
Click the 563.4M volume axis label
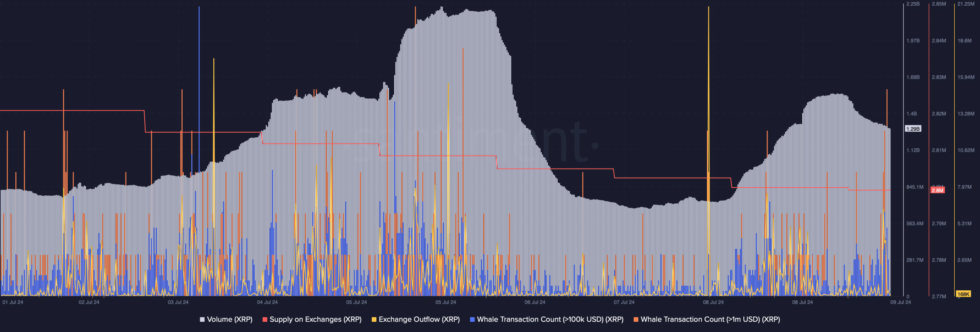pos(915,223)
